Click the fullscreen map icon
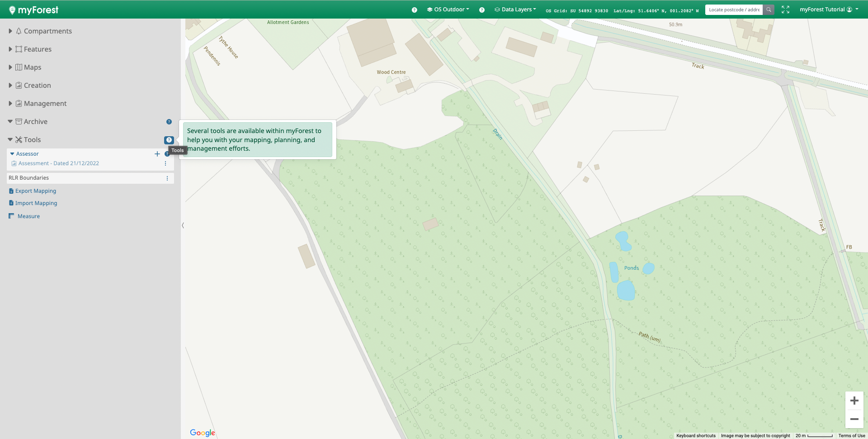Screen dimensions: 868x439 click(785, 10)
